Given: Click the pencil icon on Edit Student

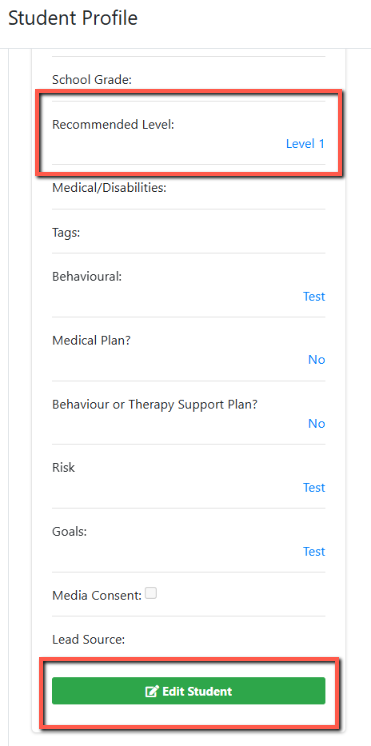Looking at the screenshot, I should coord(152,691).
